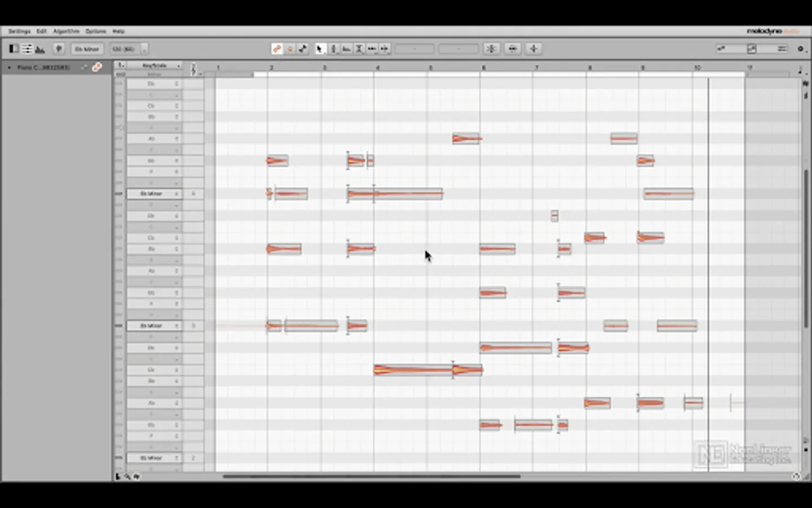This screenshot has height=508, width=812.
Task: Click the second inspector value field
Action: [x=458, y=49]
